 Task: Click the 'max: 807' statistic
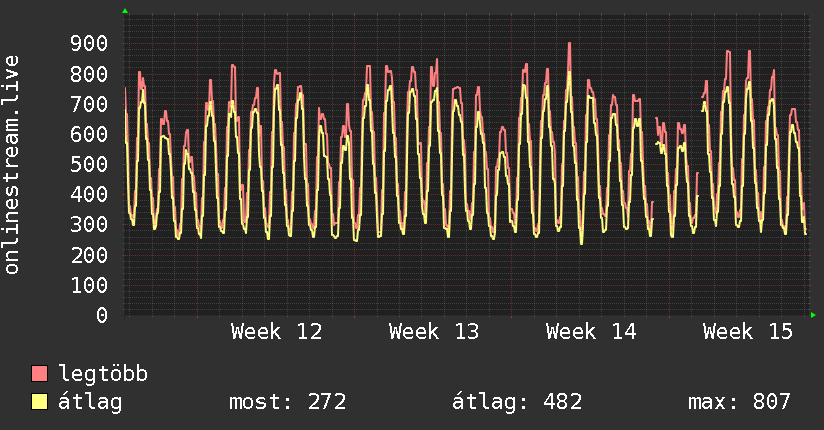739,402
